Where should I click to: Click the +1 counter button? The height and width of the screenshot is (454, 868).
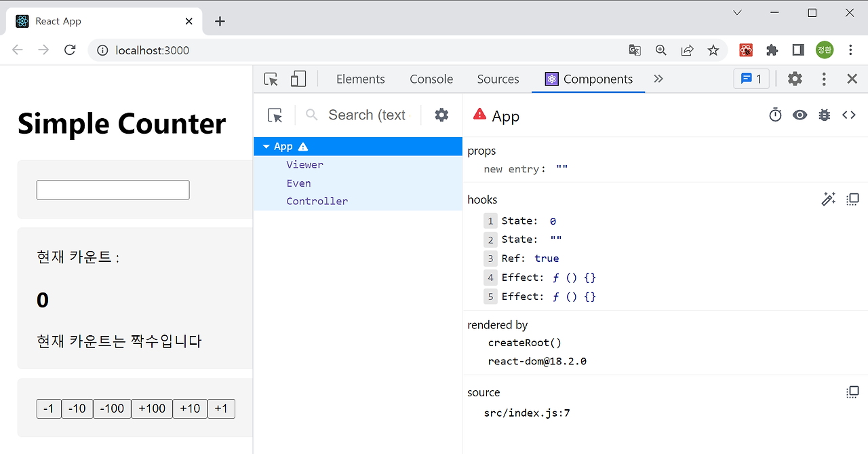[x=221, y=409]
